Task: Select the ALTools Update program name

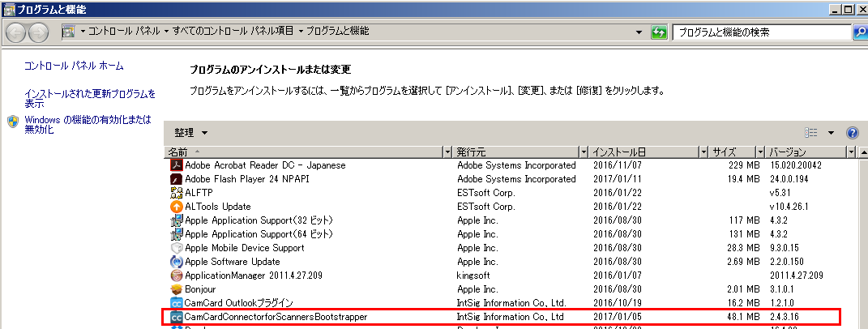Action: (x=217, y=207)
